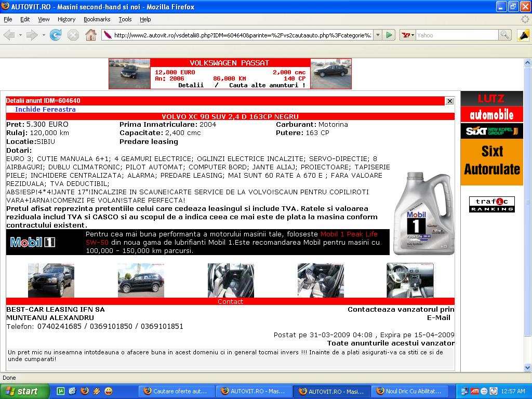The image size is (532, 399).
Task: Click the Forward navigation arrow
Action: click(x=32, y=35)
